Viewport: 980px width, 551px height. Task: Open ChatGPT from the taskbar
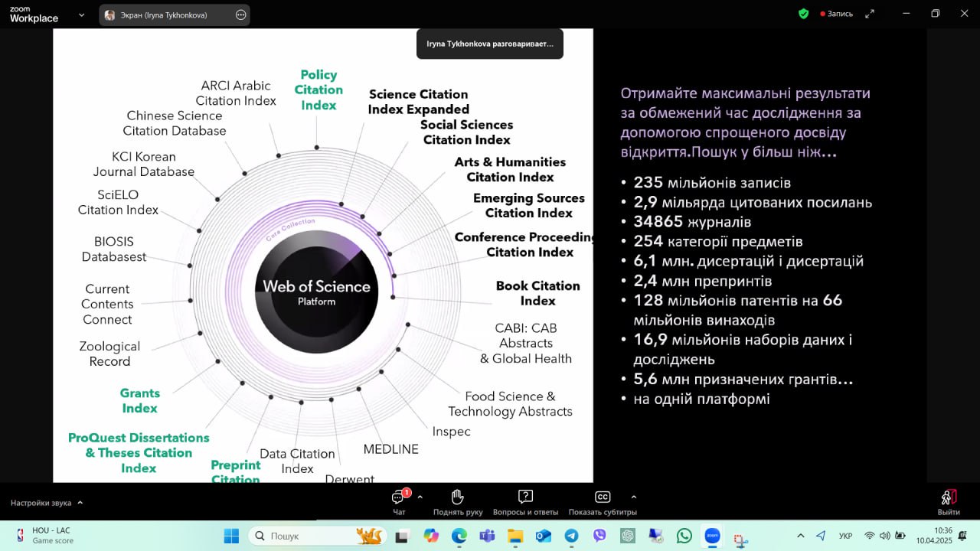tap(628, 536)
